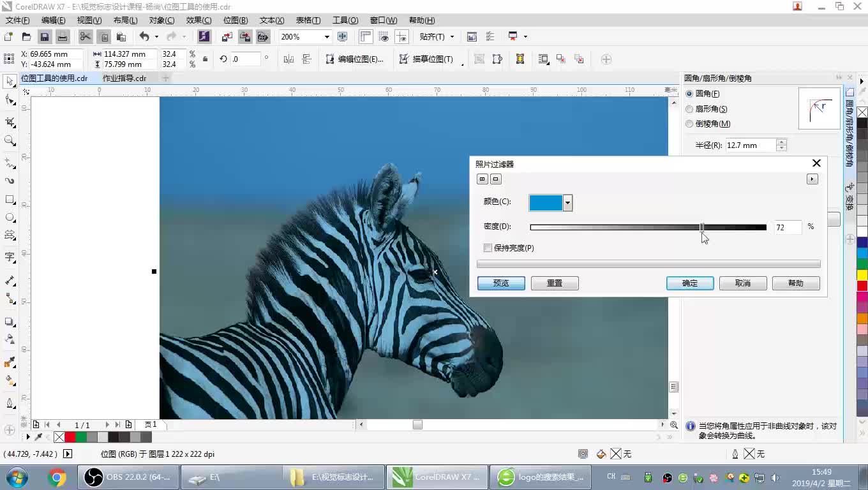Create a new document
Screen dimensions: 868x490
click(x=8, y=36)
